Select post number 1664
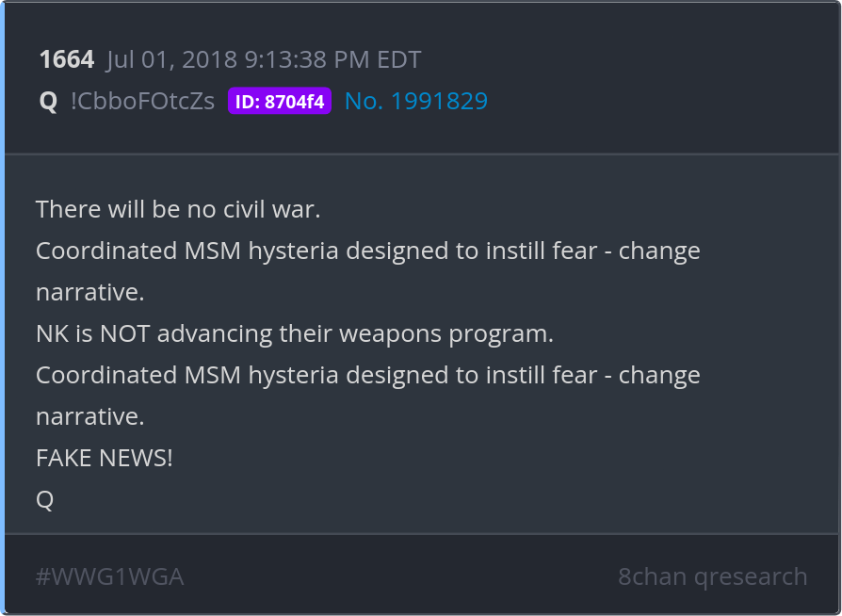The width and height of the screenshot is (842, 616). coord(67,59)
